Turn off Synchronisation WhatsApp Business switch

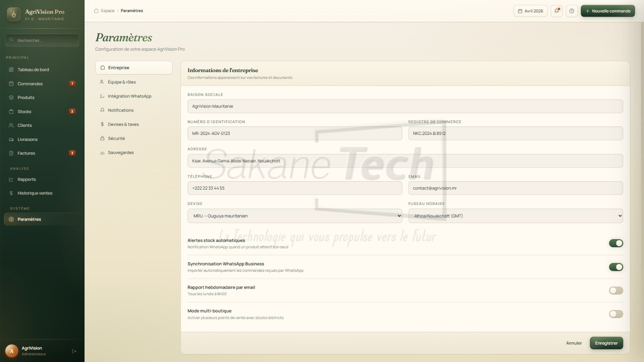pyautogui.click(x=616, y=267)
